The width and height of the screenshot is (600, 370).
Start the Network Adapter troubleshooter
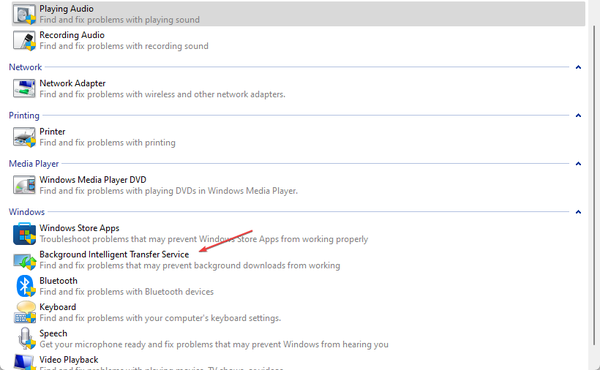pos(72,83)
